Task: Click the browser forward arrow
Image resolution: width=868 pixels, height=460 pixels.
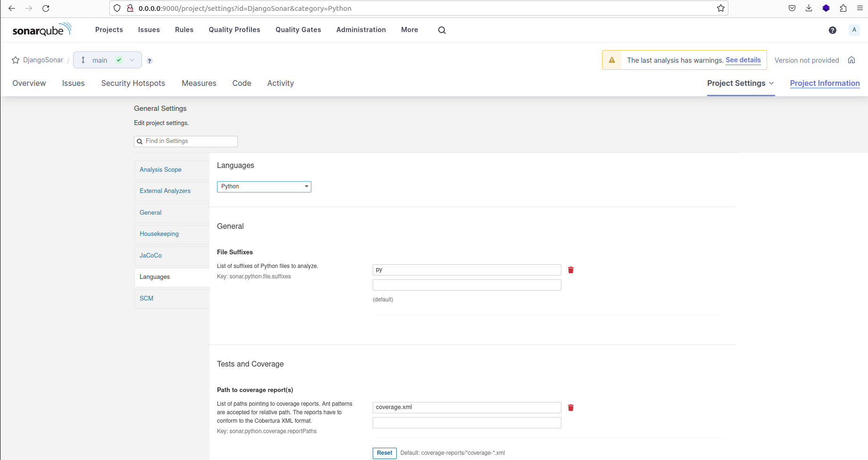Action: [x=29, y=8]
